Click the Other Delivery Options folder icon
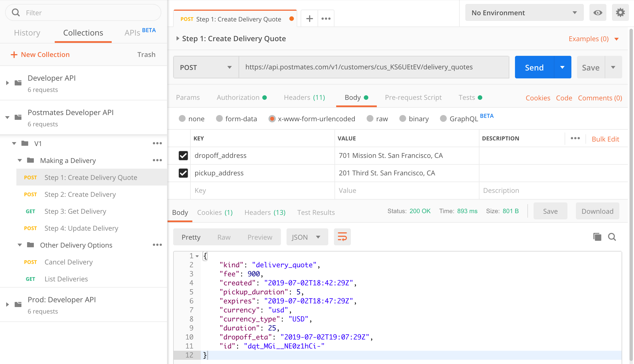634x364 pixels. pos(30,245)
